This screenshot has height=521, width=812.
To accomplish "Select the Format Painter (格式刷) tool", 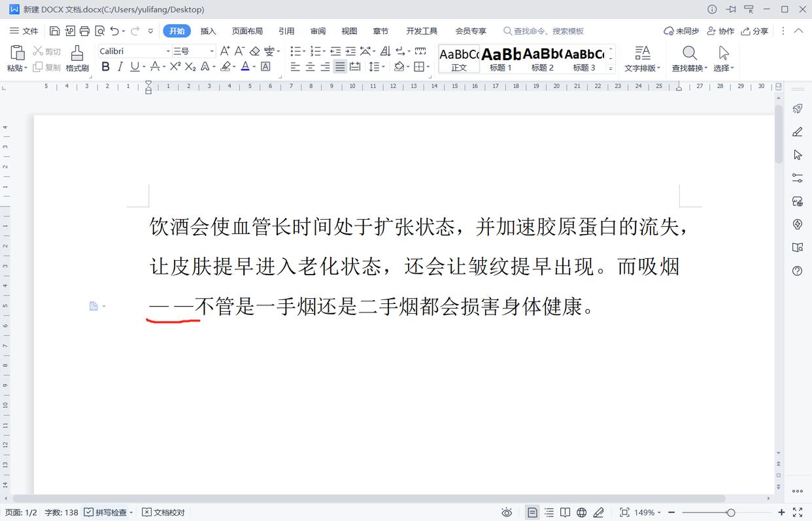I will pos(77,58).
